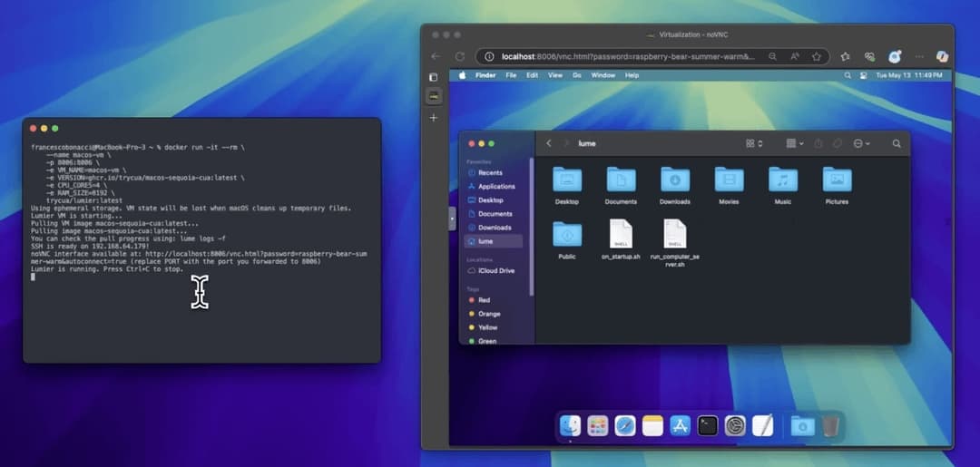980x467 pixels.
Task: Open the Go menu in menu bar
Action: point(576,75)
